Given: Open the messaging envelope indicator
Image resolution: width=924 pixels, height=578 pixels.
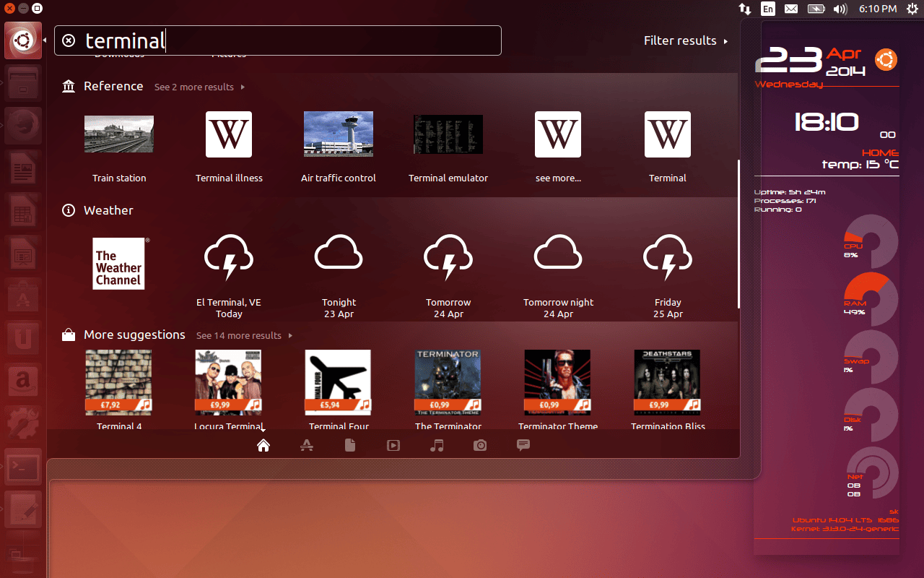Looking at the screenshot, I should tap(791, 9).
